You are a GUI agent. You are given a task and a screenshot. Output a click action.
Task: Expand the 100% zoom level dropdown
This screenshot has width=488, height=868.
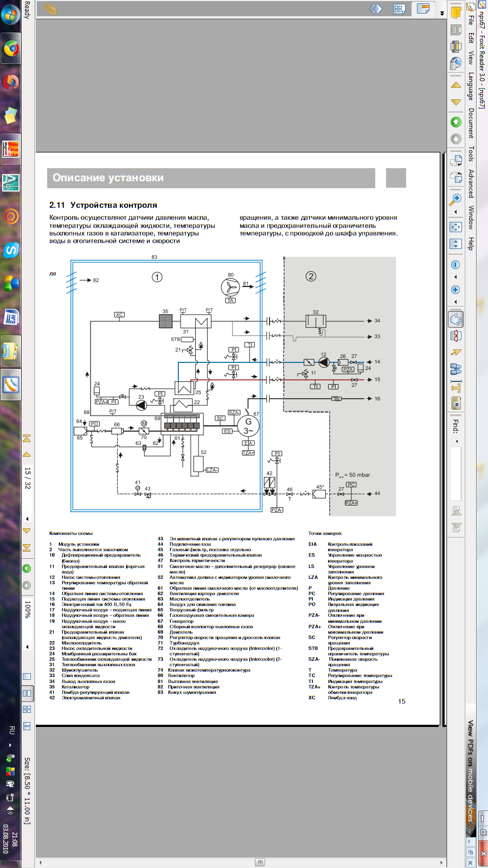click(x=27, y=647)
